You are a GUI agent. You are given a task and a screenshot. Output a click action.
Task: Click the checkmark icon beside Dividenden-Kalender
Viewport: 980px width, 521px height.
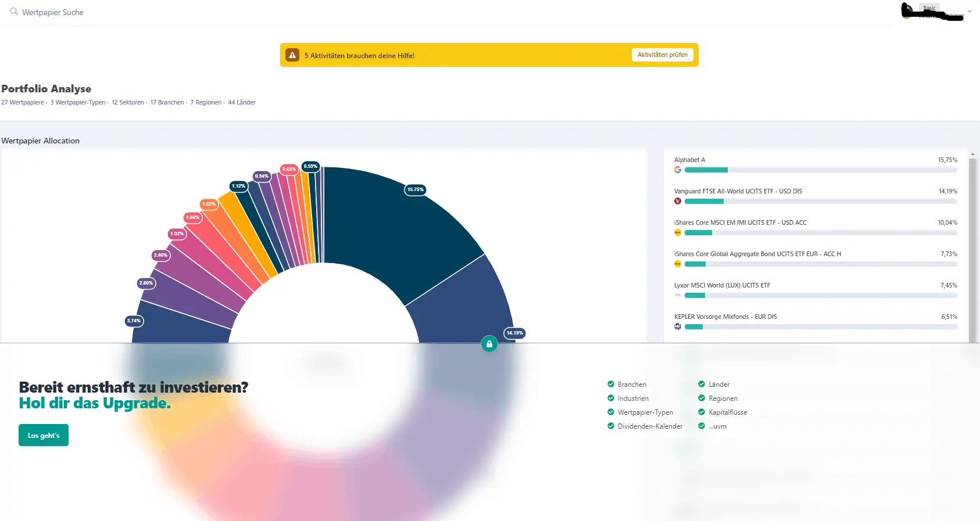(611, 426)
